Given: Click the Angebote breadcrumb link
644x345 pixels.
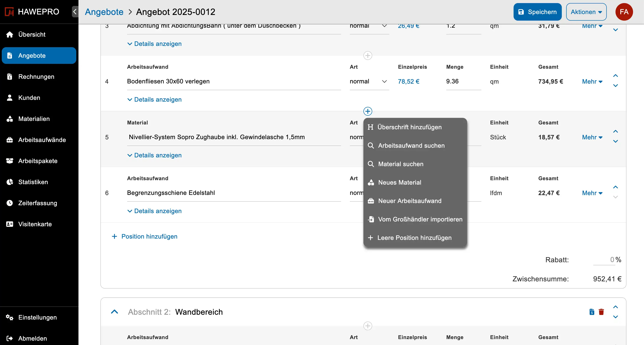Looking at the screenshot, I should click(104, 12).
